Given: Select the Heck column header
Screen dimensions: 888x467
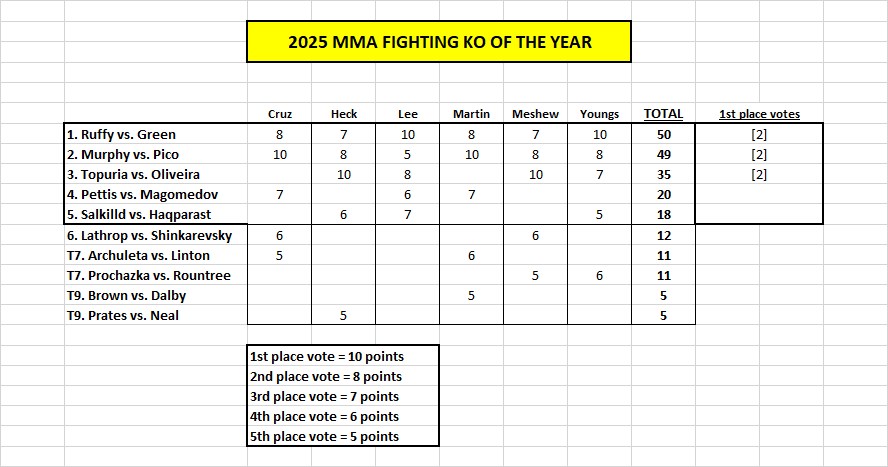Looking at the screenshot, I should click(344, 114).
